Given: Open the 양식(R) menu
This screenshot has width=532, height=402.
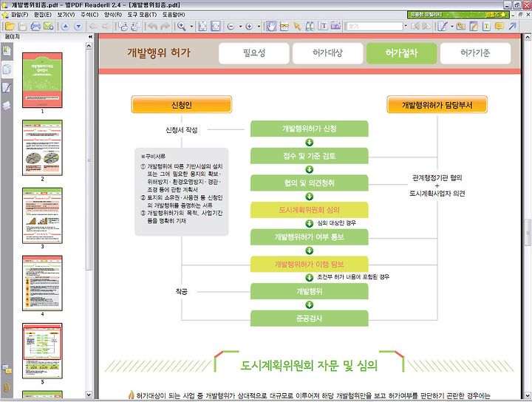Looking at the screenshot, I should point(113,15).
